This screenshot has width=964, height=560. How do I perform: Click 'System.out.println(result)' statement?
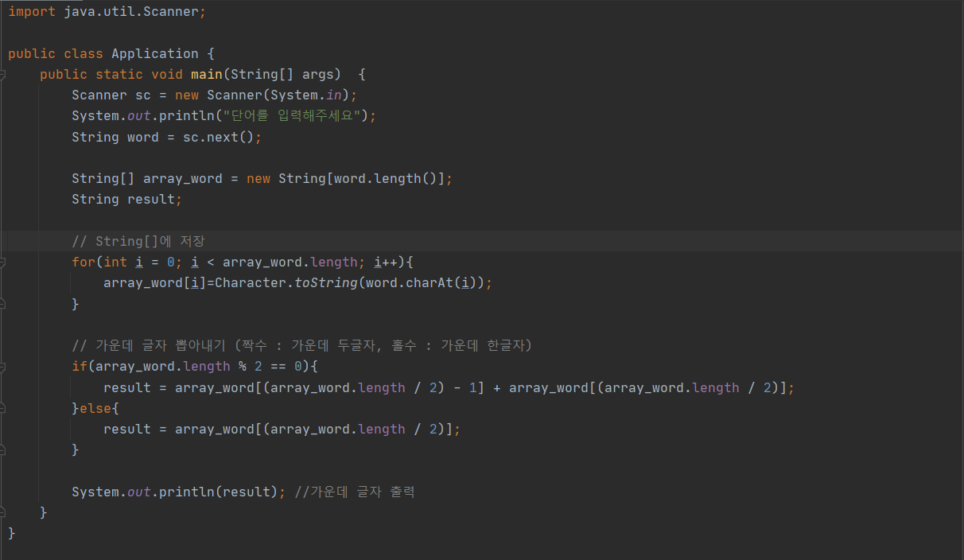tap(178, 492)
